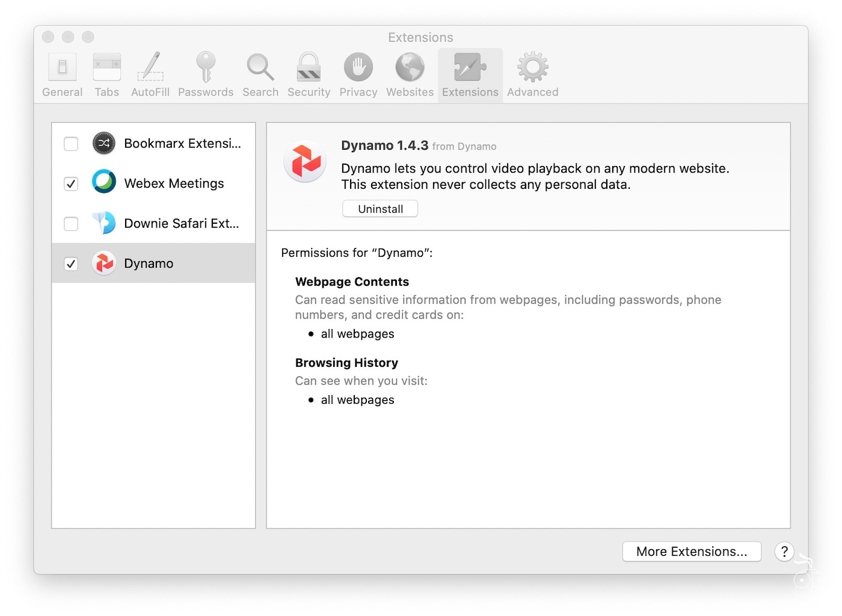
Task: Select the Passwords key icon
Action: pyautogui.click(x=206, y=75)
